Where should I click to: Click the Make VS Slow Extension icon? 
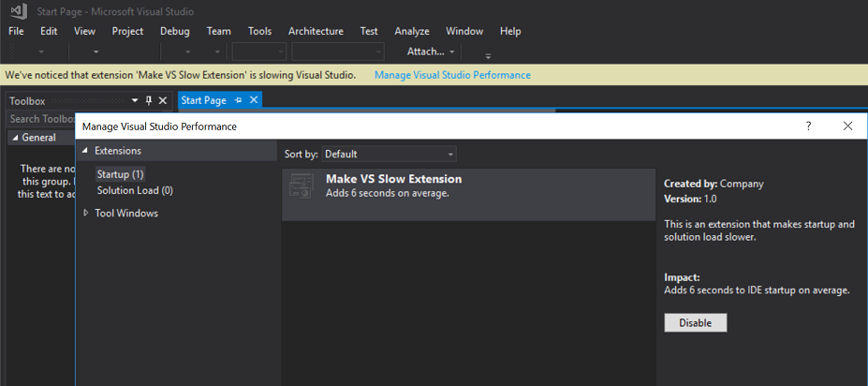[302, 186]
